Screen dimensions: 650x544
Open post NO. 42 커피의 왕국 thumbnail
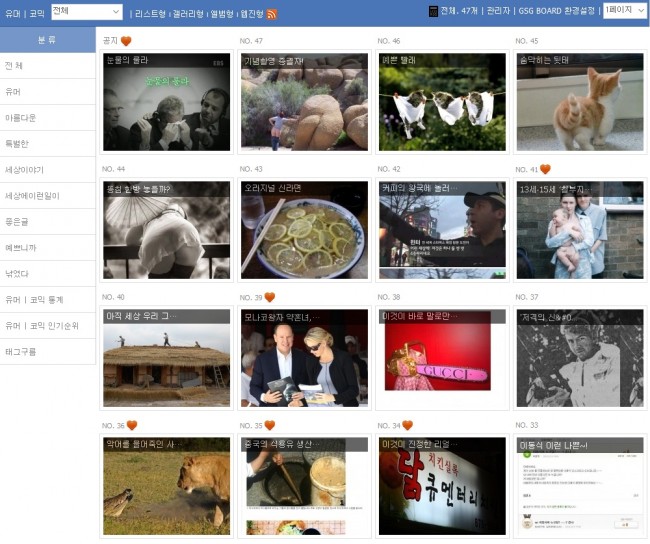pyautogui.click(x=442, y=230)
